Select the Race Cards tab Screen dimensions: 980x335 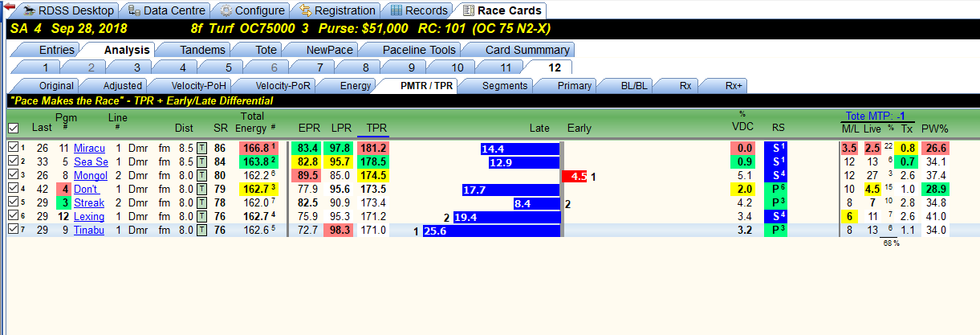point(500,10)
